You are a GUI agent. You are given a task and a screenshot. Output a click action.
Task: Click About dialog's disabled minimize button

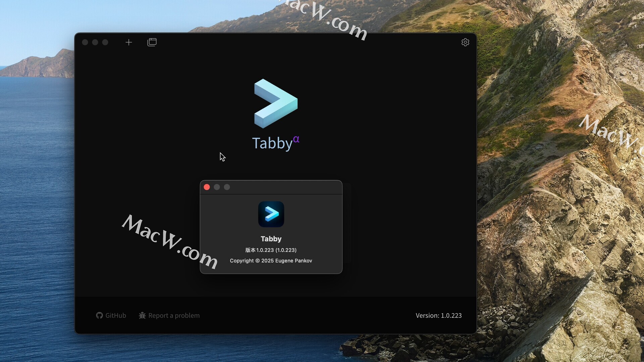click(217, 187)
